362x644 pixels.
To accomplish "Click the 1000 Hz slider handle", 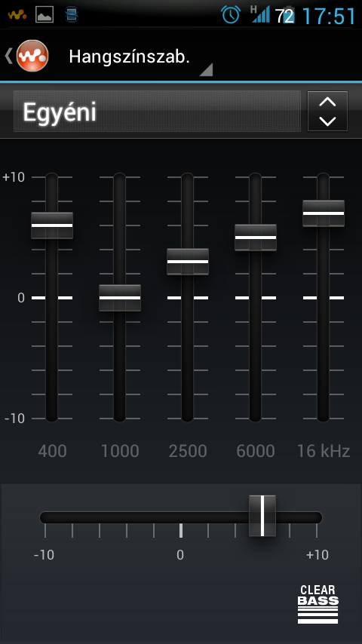I will pos(120,298).
